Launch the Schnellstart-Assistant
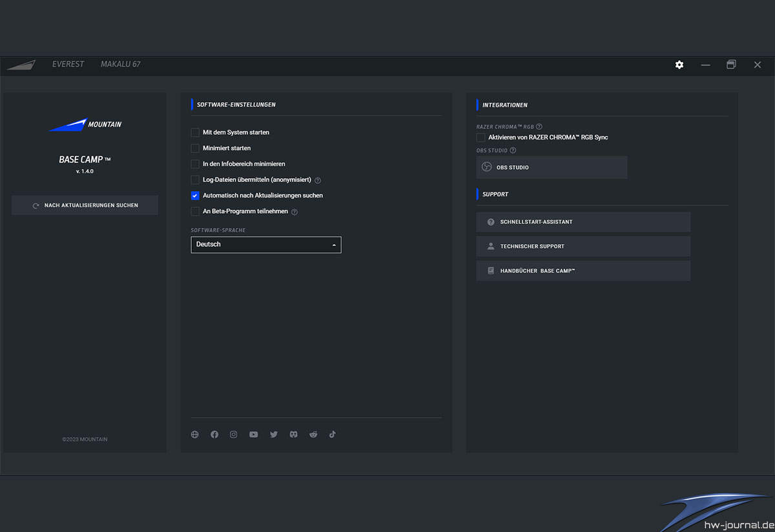This screenshot has height=532, width=775. pyautogui.click(x=583, y=222)
